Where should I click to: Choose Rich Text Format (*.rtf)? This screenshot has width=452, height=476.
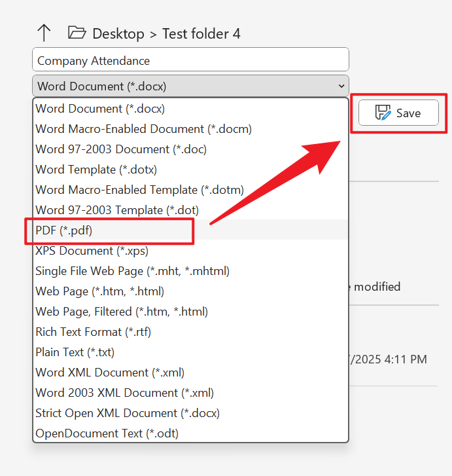coord(190,332)
